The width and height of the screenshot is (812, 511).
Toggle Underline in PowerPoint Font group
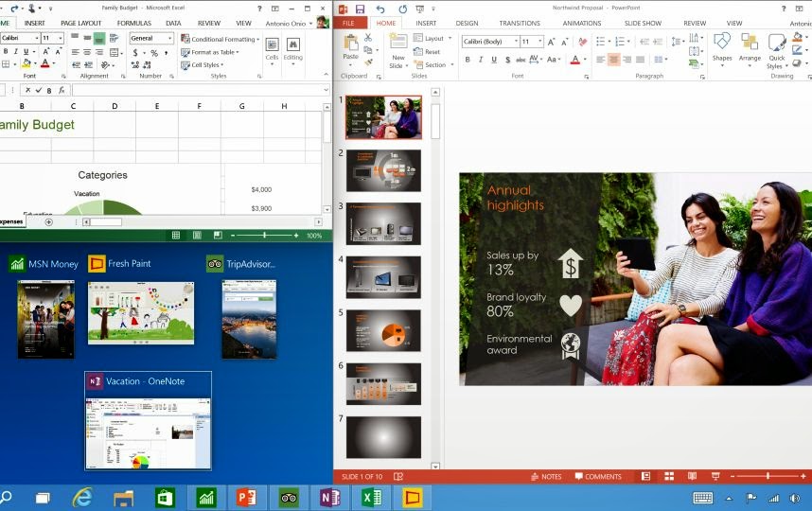494,60
